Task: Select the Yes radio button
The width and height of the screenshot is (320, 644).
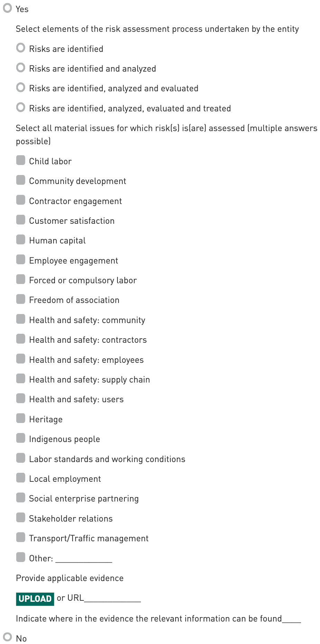Action: tap(7, 8)
